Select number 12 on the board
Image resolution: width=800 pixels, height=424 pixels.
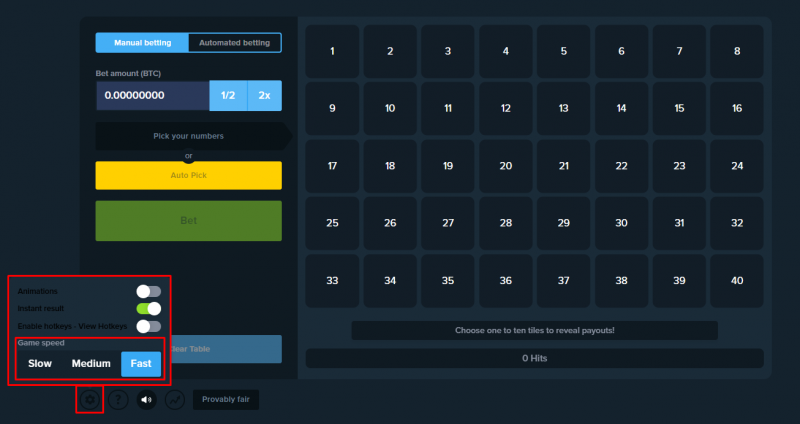(x=506, y=108)
